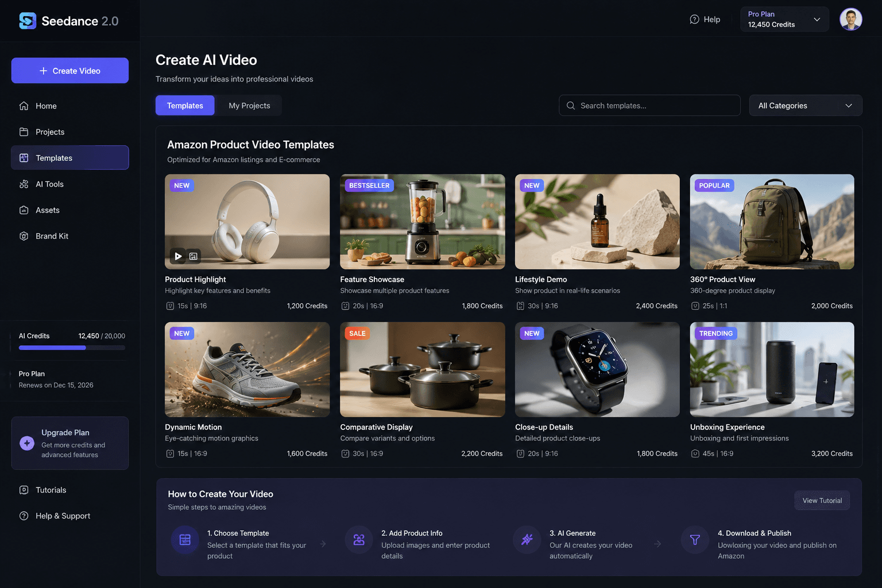Click the Help link in header
This screenshot has width=882, height=588.
[x=705, y=20]
